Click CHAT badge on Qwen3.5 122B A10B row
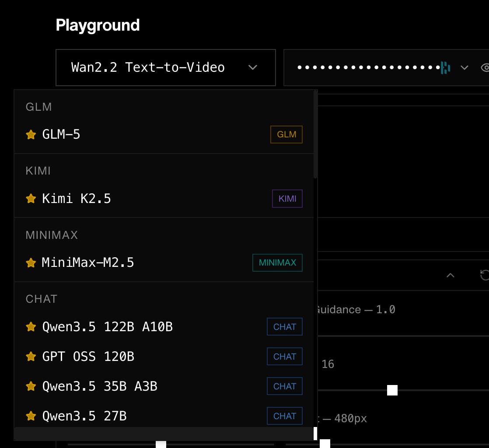The image size is (489, 448). tap(285, 327)
